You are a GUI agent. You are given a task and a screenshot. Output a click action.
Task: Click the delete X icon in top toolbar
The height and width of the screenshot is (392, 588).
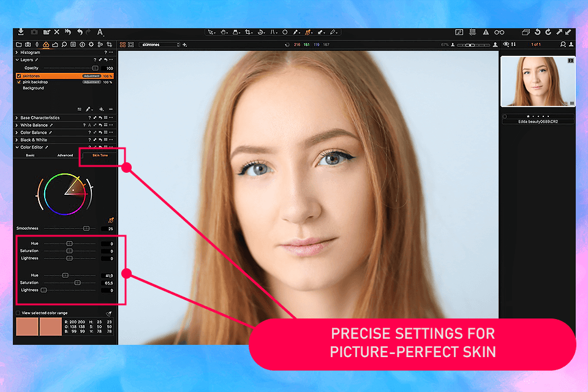click(56, 32)
